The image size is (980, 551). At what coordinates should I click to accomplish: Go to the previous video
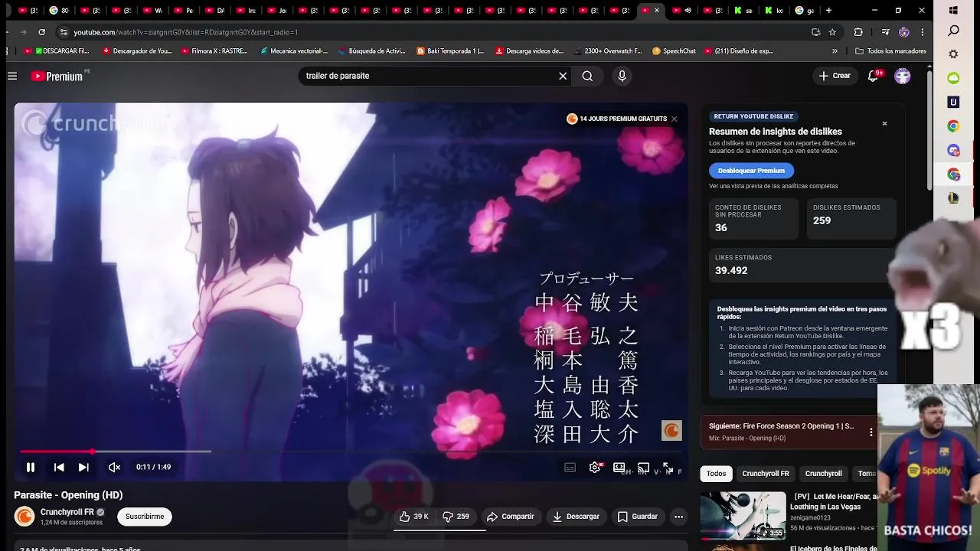[x=59, y=467]
